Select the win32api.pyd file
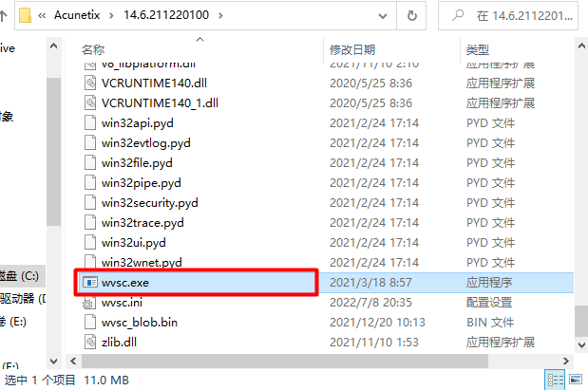 pos(137,122)
